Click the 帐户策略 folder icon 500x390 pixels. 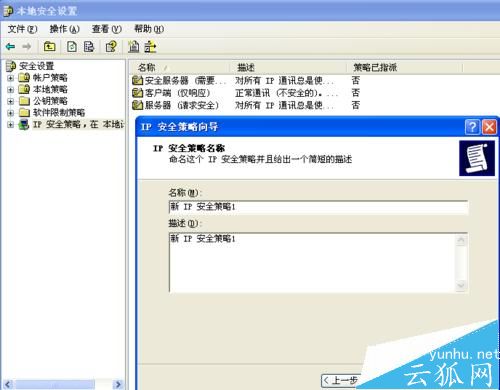click(24, 78)
